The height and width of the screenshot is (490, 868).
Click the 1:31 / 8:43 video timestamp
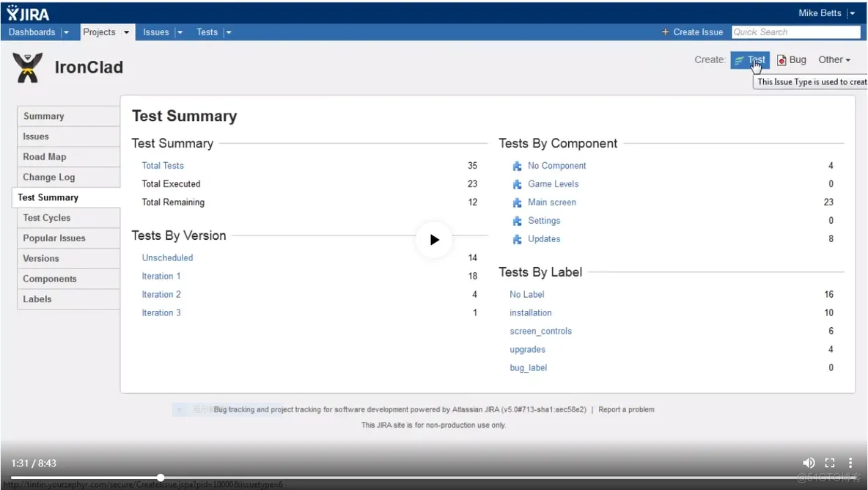pyautogui.click(x=34, y=464)
